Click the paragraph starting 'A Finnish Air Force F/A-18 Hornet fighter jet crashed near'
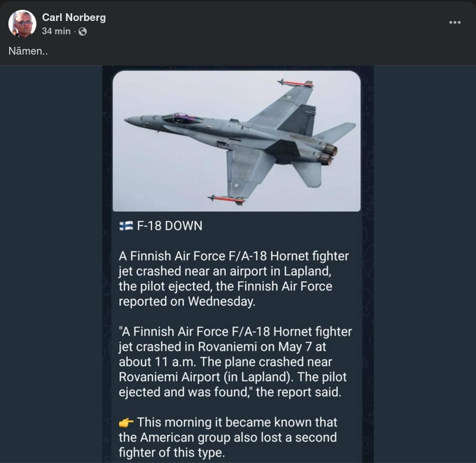This screenshot has height=463, width=476. coord(234,278)
